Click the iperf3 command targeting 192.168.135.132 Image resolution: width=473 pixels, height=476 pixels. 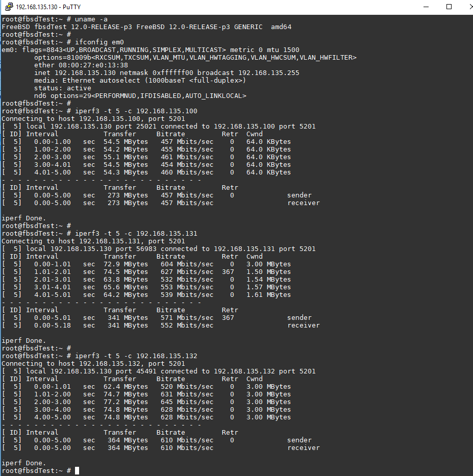(x=136, y=356)
